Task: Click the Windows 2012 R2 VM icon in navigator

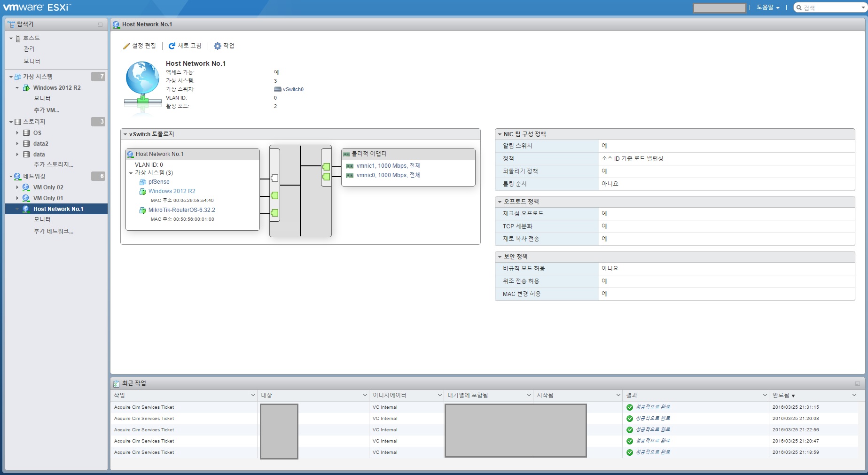Action: pyautogui.click(x=26, y=88)
